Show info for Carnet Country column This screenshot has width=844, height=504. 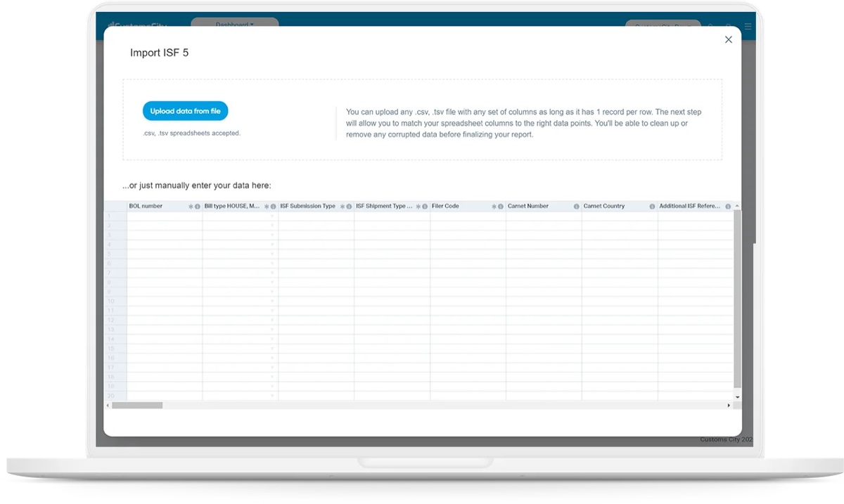(x=652, y=207)
